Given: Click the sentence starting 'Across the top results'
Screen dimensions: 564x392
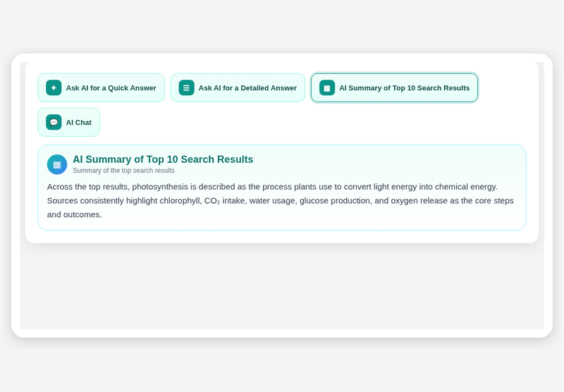Looking at the screenshot, I should (272, 187).
